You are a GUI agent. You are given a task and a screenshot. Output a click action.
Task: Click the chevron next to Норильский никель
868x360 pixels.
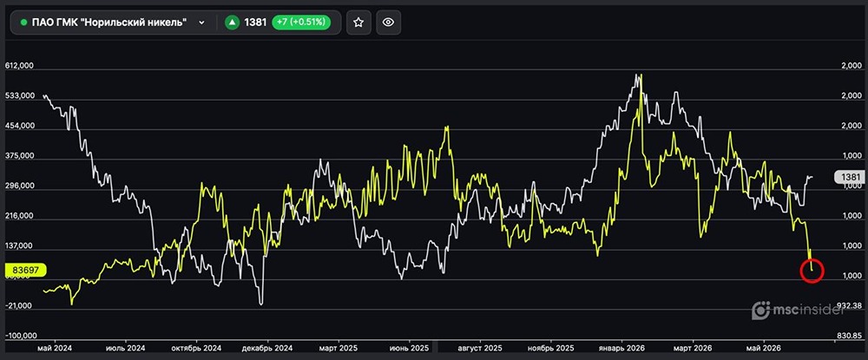[x=201, y=23]
